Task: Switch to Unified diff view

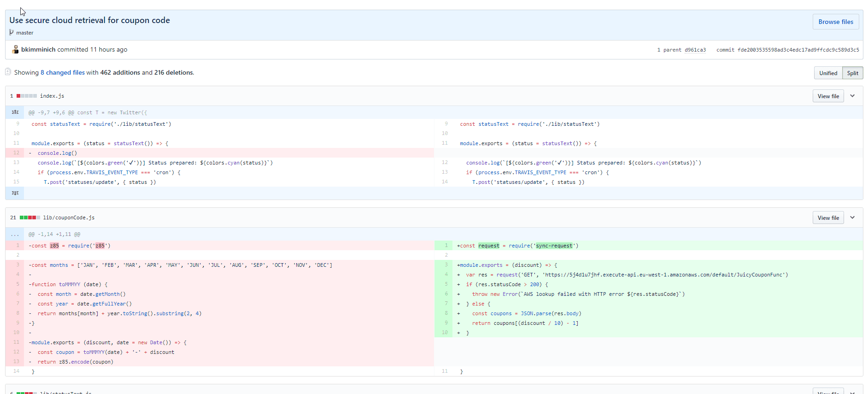Action: pyautogui.click(x=828, y=73)
